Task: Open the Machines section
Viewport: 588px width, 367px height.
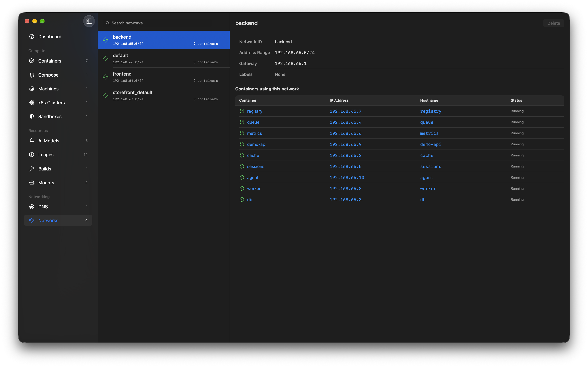Action: pos(58,89)
